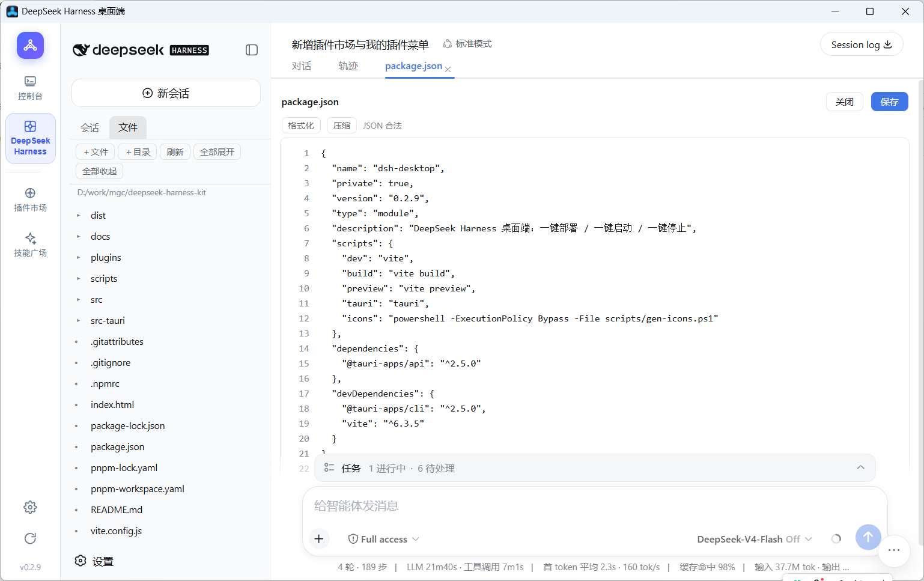The height and width of the screenshot is (581, 924).
Task: Collapse the sidebar with panel toggle icon
Action: point(252,50)
